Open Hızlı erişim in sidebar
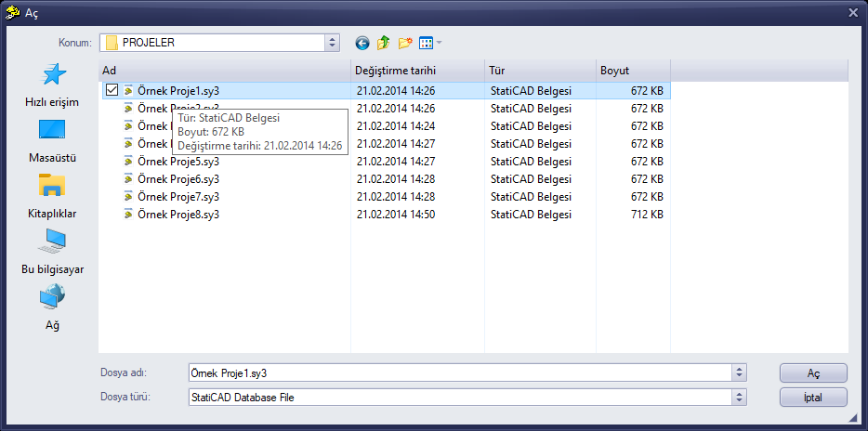 52,85
